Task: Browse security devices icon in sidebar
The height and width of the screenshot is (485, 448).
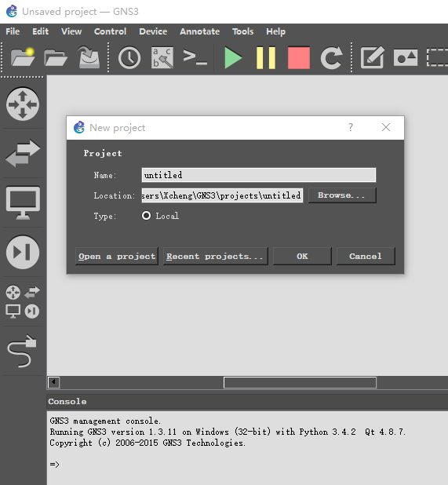Action: click(23, 253)
